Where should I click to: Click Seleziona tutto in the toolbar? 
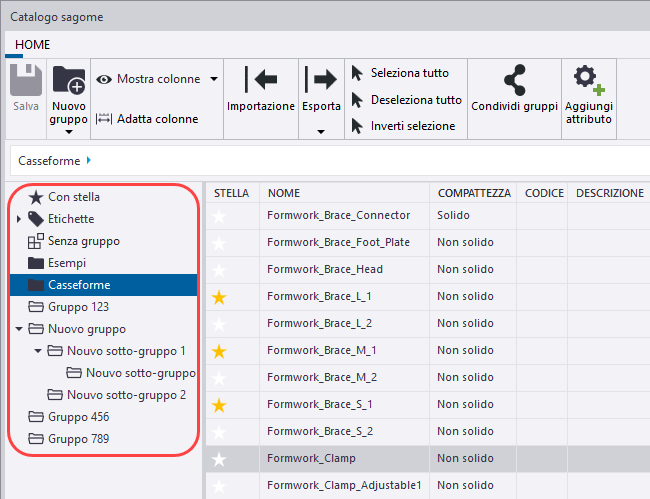(409, 73)
